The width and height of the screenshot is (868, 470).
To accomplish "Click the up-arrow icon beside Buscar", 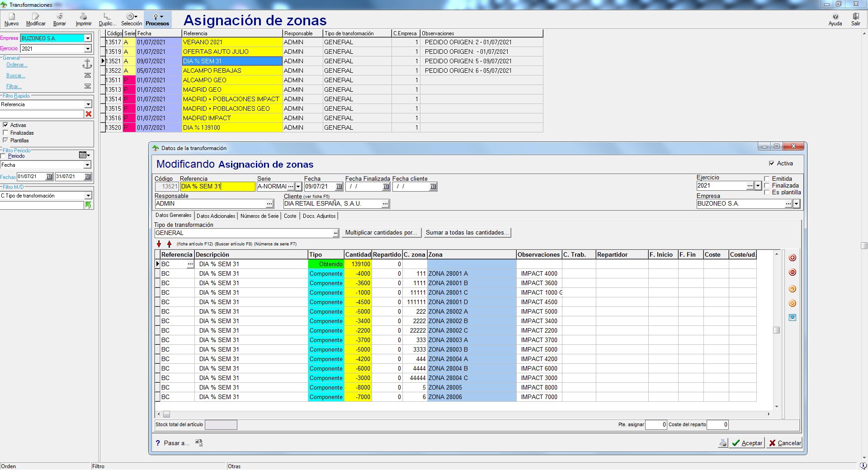I will (88, 75).
